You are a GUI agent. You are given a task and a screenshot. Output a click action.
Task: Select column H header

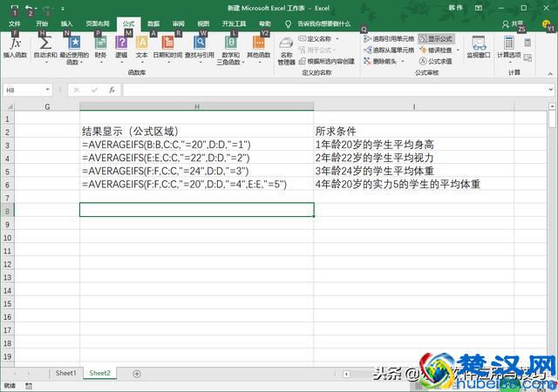197,106
